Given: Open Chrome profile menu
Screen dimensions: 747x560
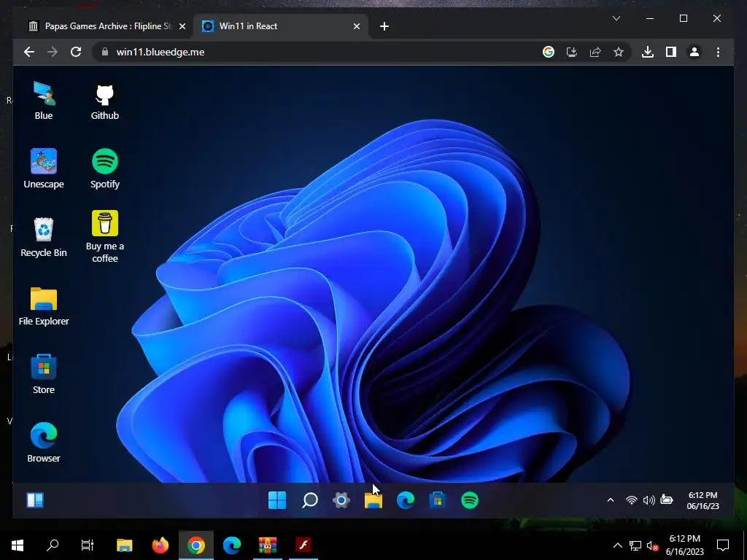Looking at the screenshot, I should point(694,52).
